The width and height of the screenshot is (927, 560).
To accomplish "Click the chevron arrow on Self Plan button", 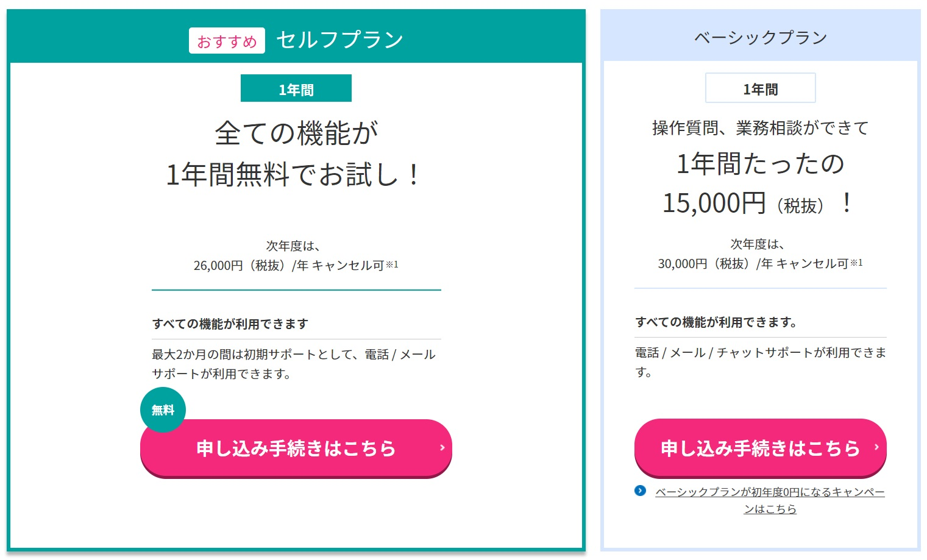I will click(442, 448).
